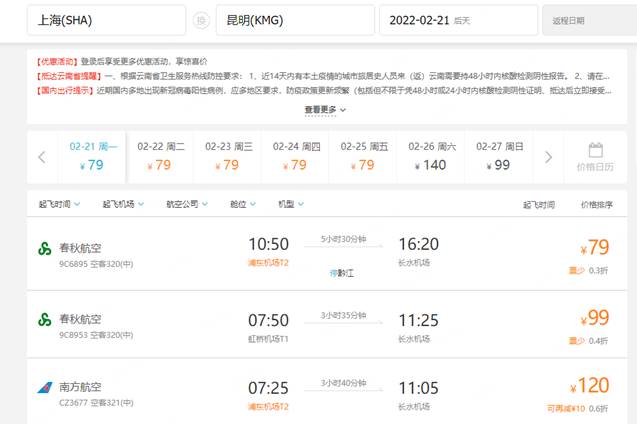Click 07:25 departure time
The image size is (637, 424).
(269, 388)
